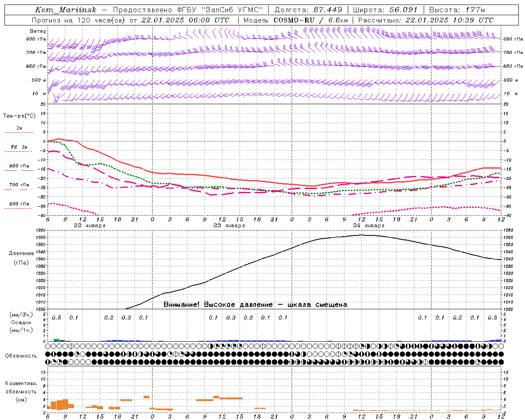Click the red 2м legend line sample

click(x=19, y=132)
